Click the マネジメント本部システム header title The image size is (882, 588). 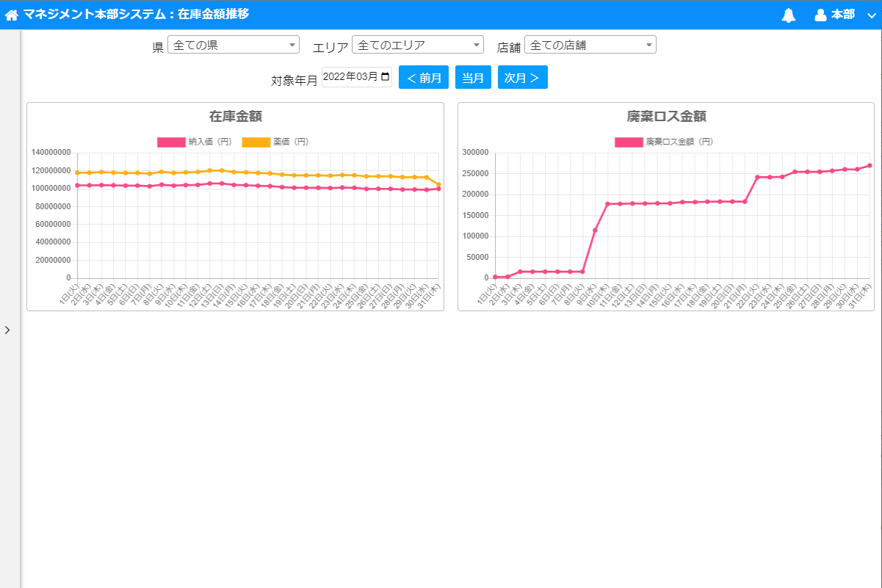(x=136, y=15)
